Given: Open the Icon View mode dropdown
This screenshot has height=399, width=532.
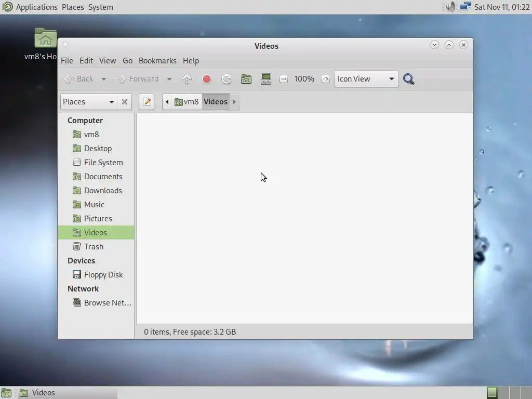Looking at the screenshot, I should coord(366,79).
